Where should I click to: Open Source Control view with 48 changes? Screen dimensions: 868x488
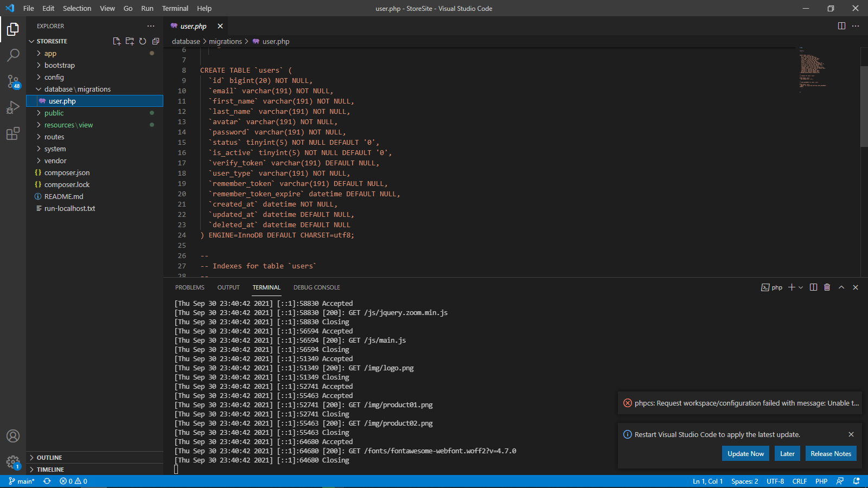[13, 81]
